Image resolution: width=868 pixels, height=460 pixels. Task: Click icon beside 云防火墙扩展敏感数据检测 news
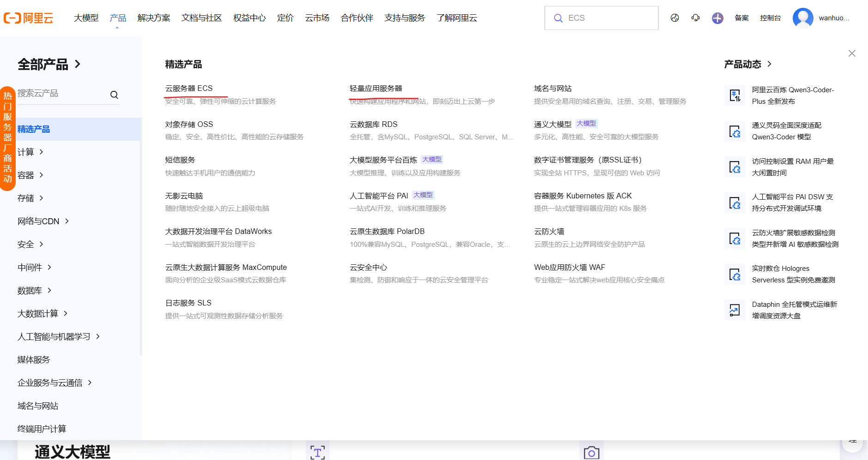click(x=735, y=239)
